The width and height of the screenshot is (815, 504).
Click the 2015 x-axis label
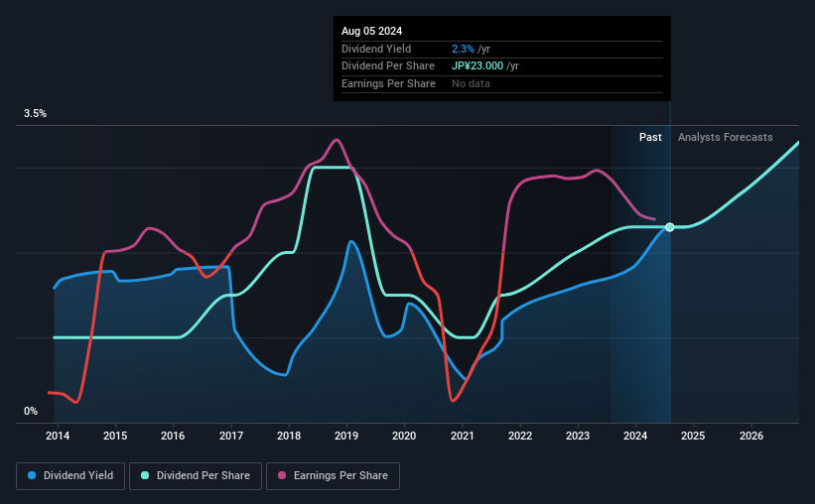point(115,436)
